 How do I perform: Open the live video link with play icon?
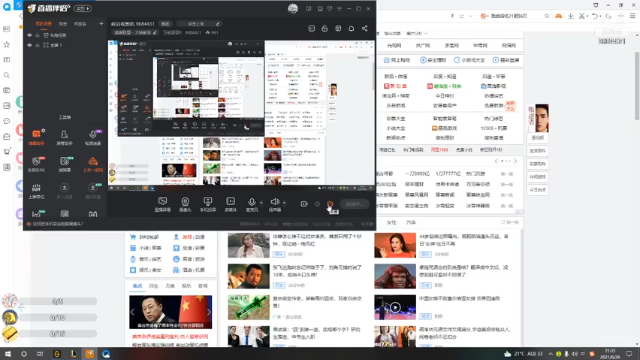[x=506, y=60]
